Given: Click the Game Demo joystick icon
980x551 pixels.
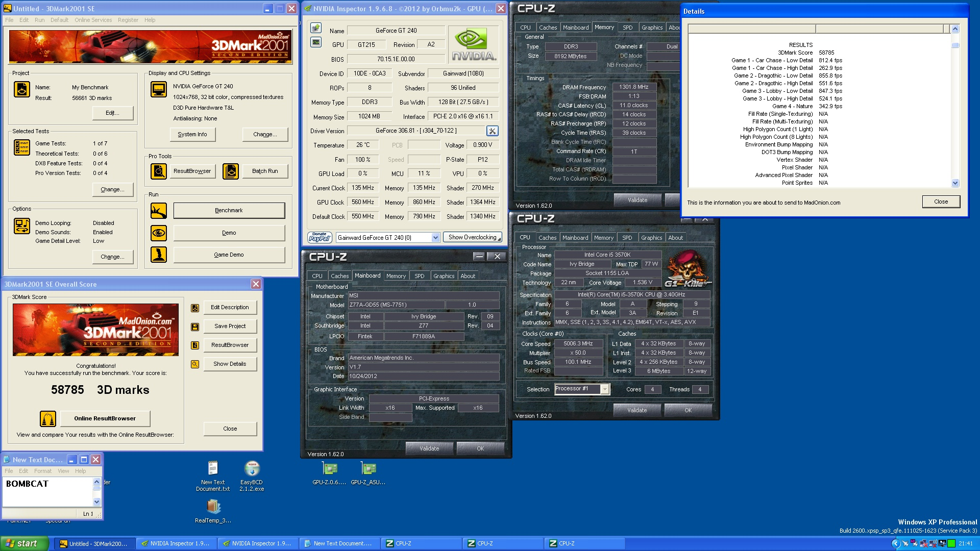Looking at the screenshot, I should [x=159, y=255].
